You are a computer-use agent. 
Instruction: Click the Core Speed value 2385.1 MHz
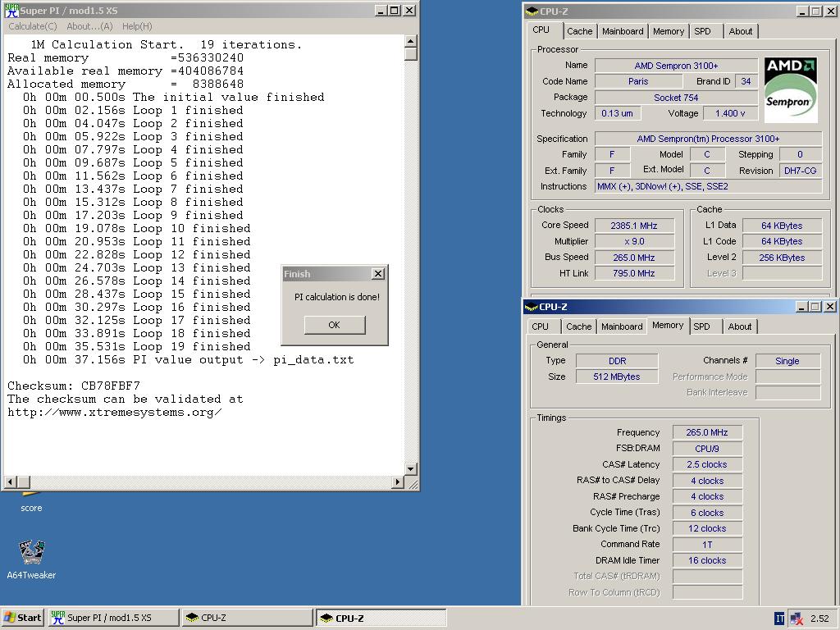pyautogui.click(x=634, y=226)
